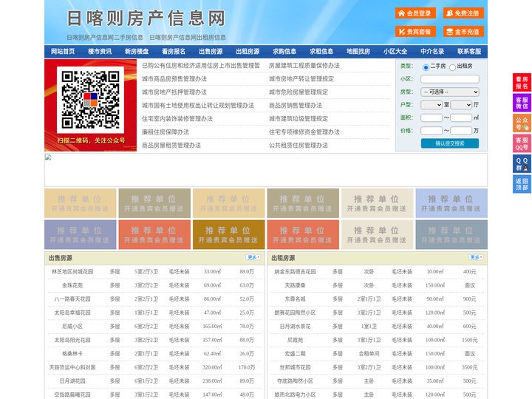The height and width of the screenshot is (399, 532).
Task: Open the 客服QQ号 pink side widget
Action: (522, 143)
